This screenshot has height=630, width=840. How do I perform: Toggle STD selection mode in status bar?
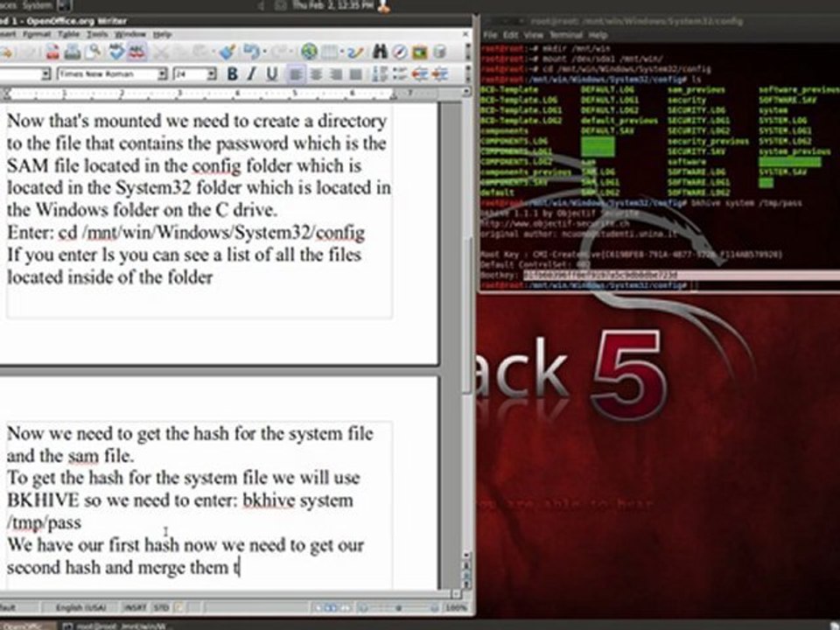(161, 607)
